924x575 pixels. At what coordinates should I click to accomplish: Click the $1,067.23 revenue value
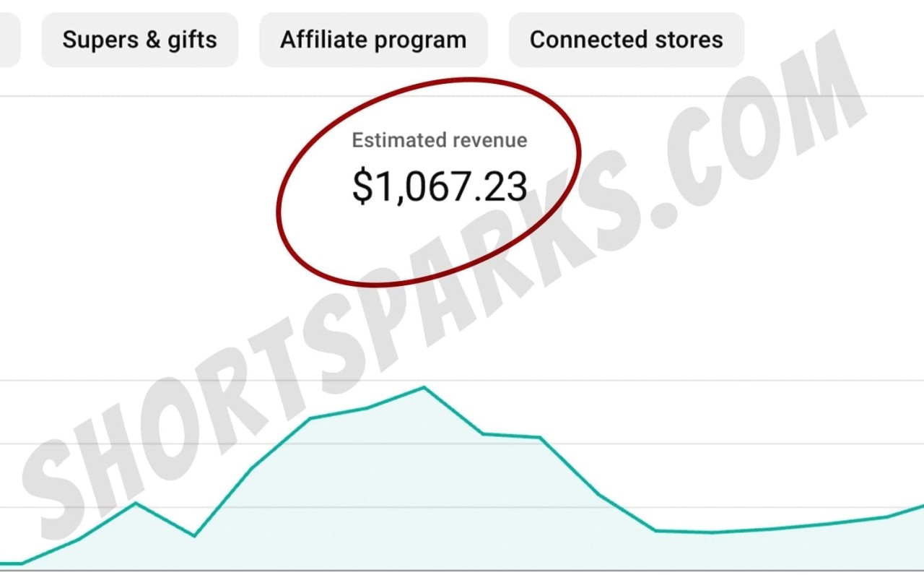pos(439,187)
